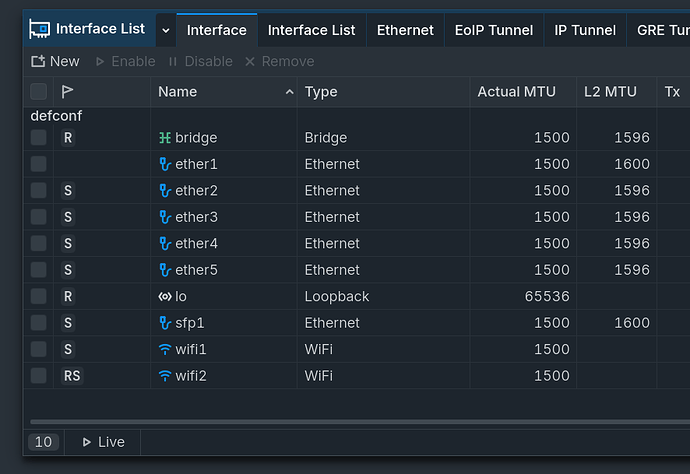
Task: Click Actual MTU 1500 in ether3 row
Action: 552,217
